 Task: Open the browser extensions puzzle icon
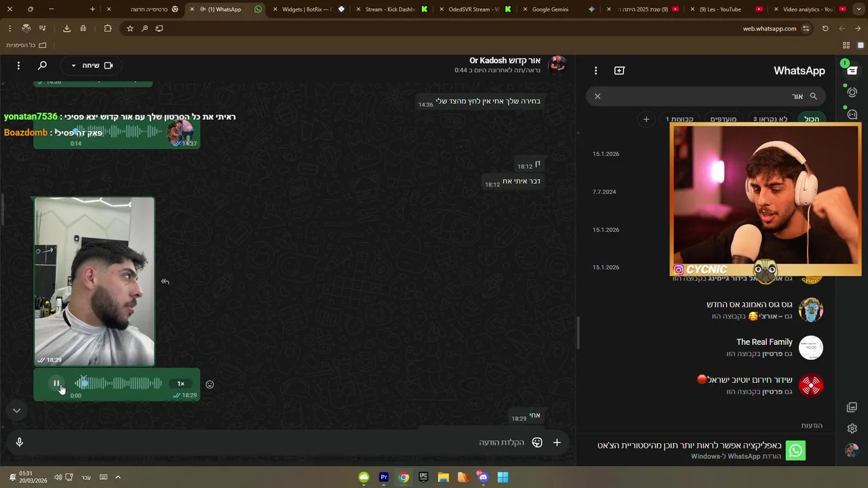108,28
